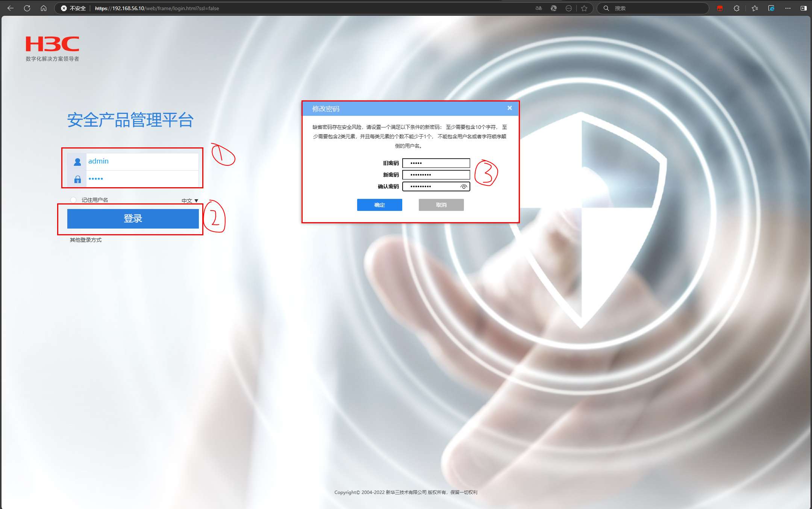Focus the 新密码 new password field
The image size is (812, 509).
[436, 175]
